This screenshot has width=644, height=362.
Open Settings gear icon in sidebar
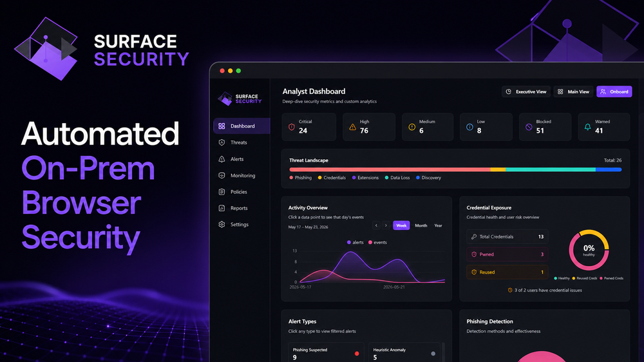click(x=222, y=225)
